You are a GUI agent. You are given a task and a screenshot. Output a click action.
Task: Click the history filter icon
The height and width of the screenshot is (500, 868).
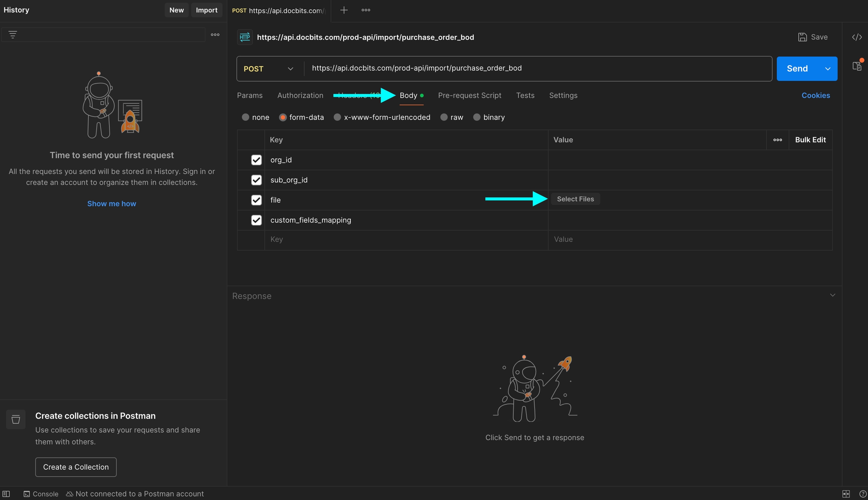pyautogui.click(x=13, y=35)
